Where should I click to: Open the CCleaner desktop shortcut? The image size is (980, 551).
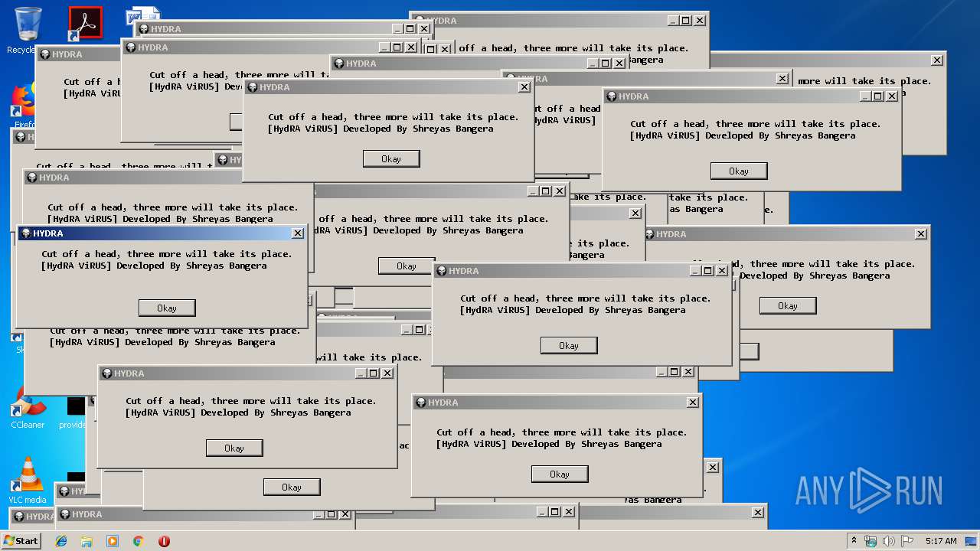[x=28, y=407]
